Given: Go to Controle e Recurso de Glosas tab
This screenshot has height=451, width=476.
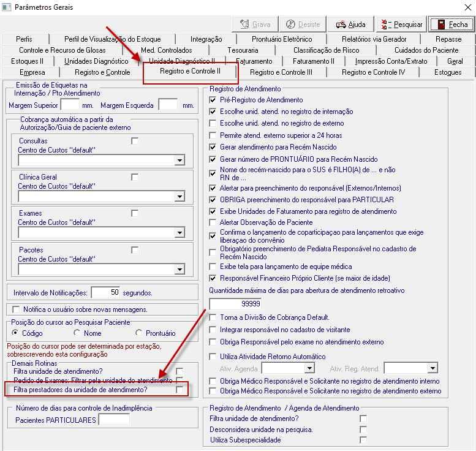Looking at the screenshot, I should coord(62,50).
